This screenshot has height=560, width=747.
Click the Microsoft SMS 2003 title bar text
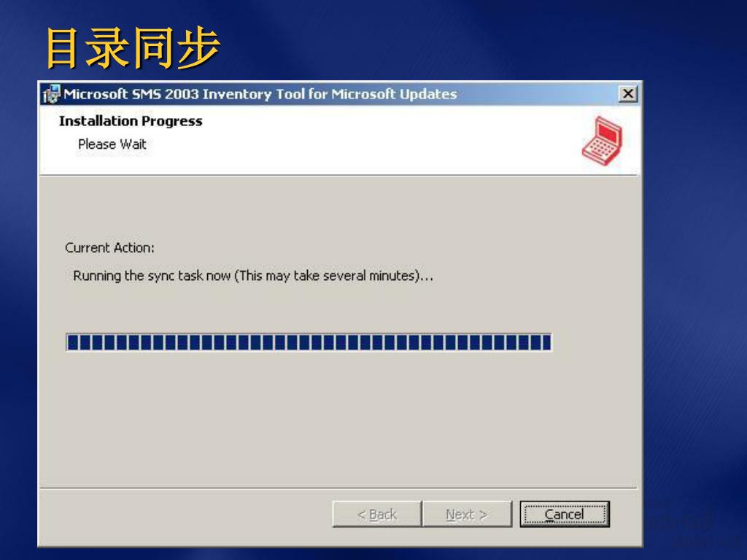tap(260, 94)
